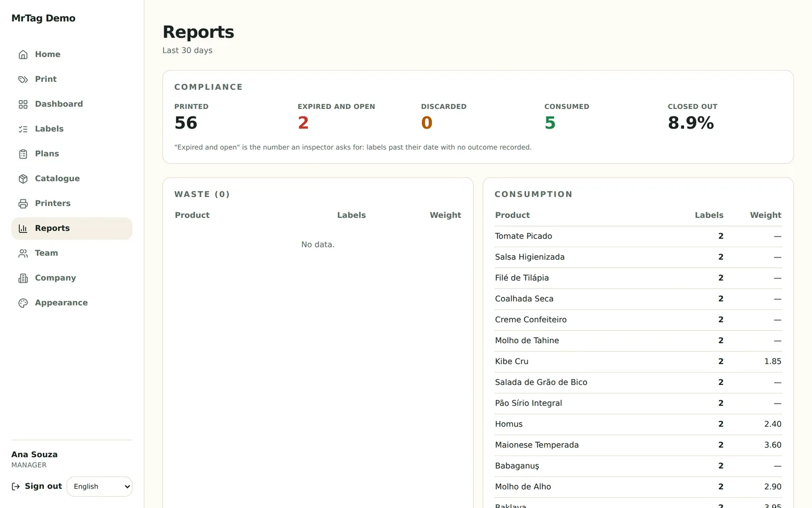Click the Kibe Cru weight 1.85
The width and height of the screenshot is (812, 508).
(x=773, y=361)
